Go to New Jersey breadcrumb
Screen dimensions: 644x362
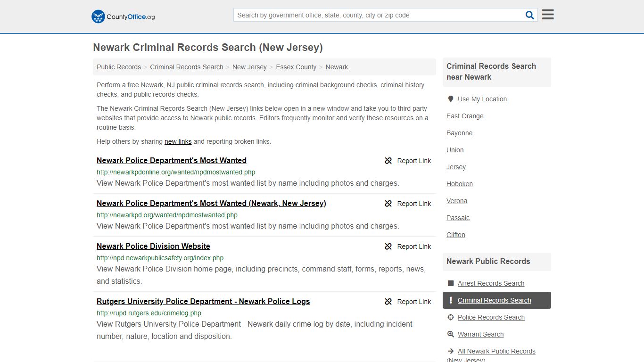(x=249, y=67)
